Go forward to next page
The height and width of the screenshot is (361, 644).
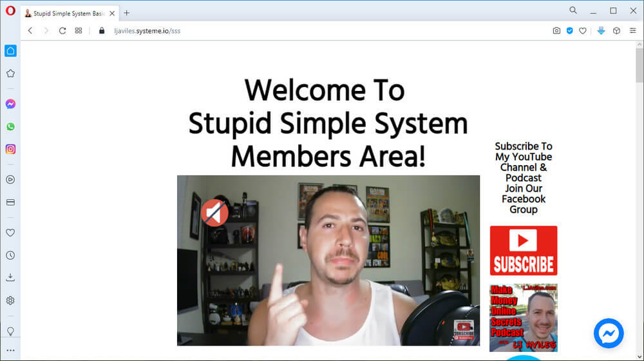click(46, 31)
